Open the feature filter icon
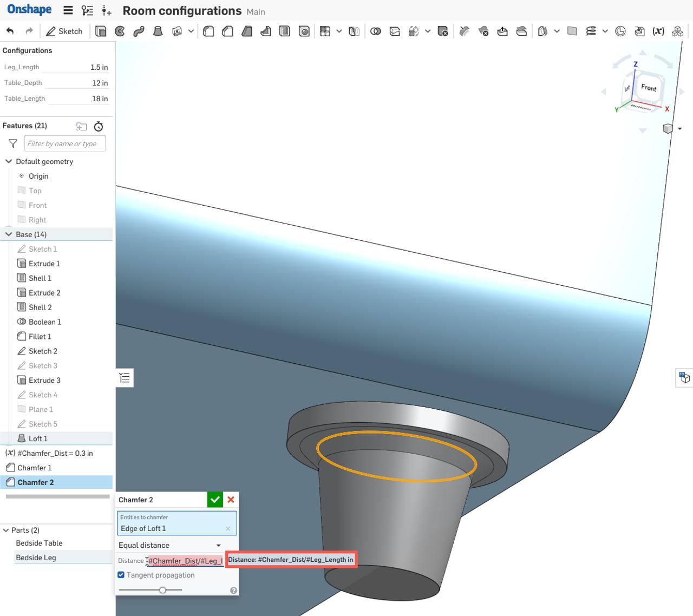This screenshot has height=616, width=693. [x=12, y=143]
